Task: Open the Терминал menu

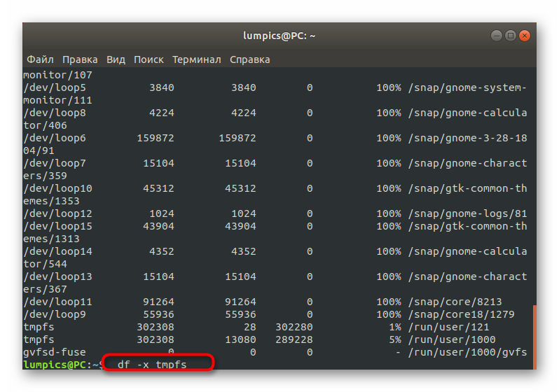Action: [x=196, y=59]
